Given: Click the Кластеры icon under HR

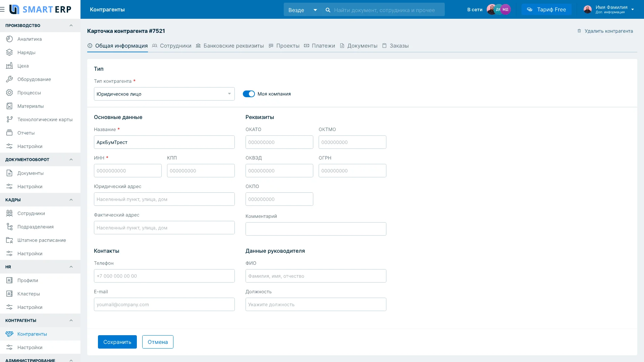Looking at the screenshot, I should tap(9, 294).
